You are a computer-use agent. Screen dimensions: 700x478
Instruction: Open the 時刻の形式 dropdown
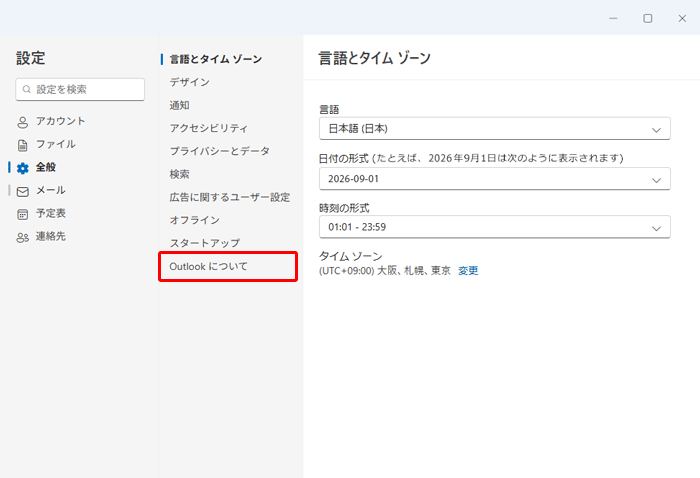494,228
